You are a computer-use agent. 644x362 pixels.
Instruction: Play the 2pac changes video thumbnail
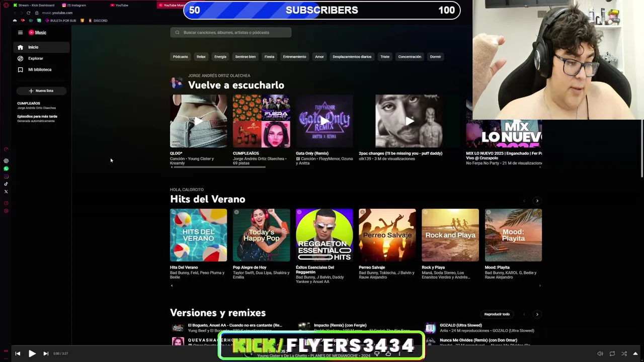pyautogui.click(x=409, y=121)
